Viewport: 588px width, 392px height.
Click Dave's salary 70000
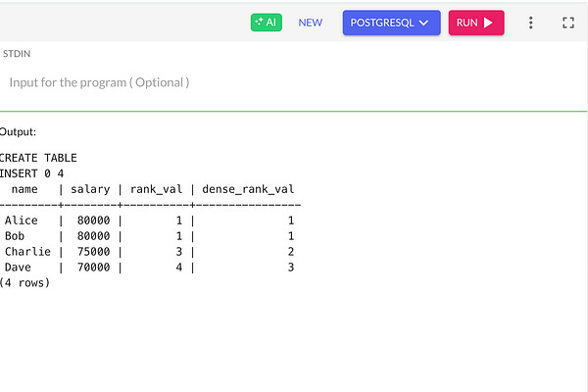pyautogui.click(x=94, y=268)
